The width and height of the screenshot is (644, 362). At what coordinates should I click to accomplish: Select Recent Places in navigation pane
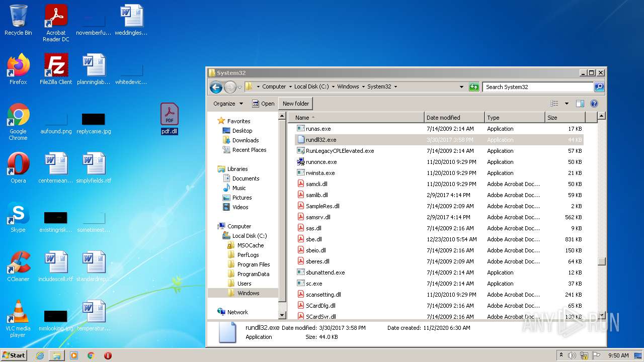pos(249,150)
